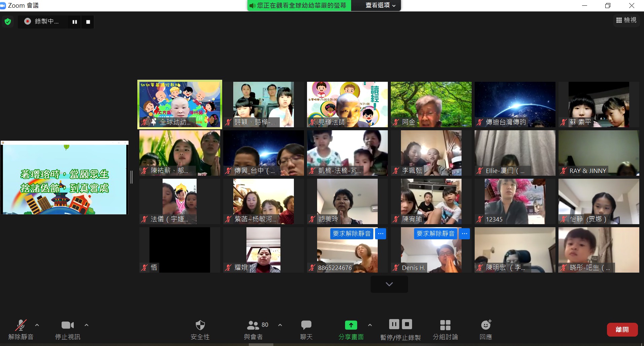644x346 pixels.
Task: Click the green encryption shield icon
Action: pyautogui.click(x=8, y=22)
